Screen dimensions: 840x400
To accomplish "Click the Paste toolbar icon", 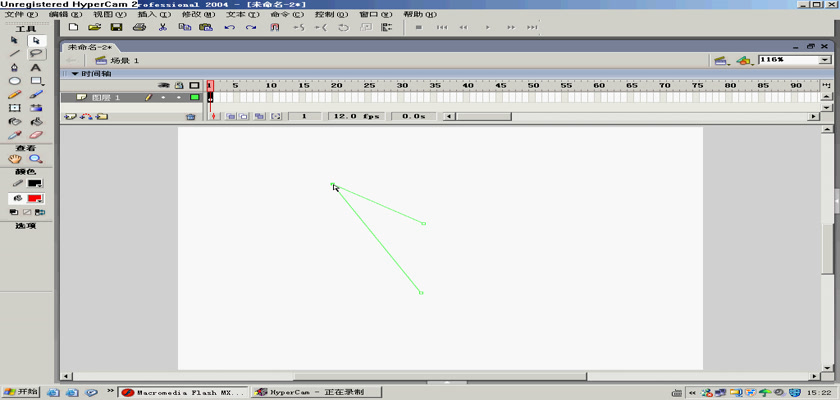I will tap(206, 27).
